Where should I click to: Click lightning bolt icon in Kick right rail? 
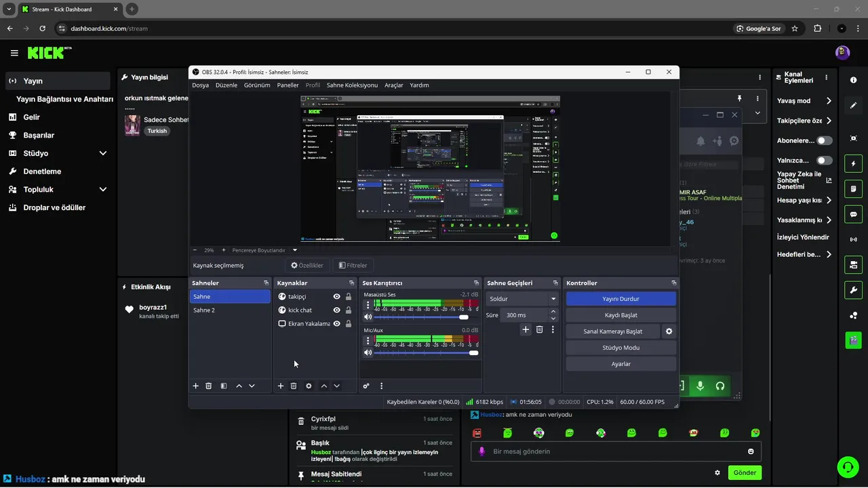(x=853, y=163)
